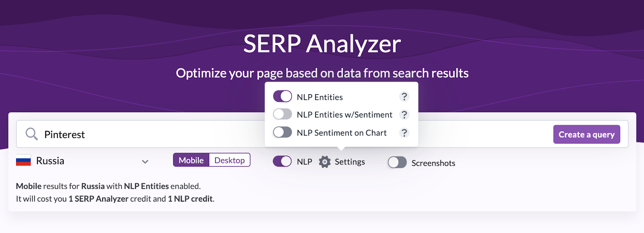The image size is (644, 233).
Task: Turn on NLP Sentiment on Chart
Action: coord(283,132)
